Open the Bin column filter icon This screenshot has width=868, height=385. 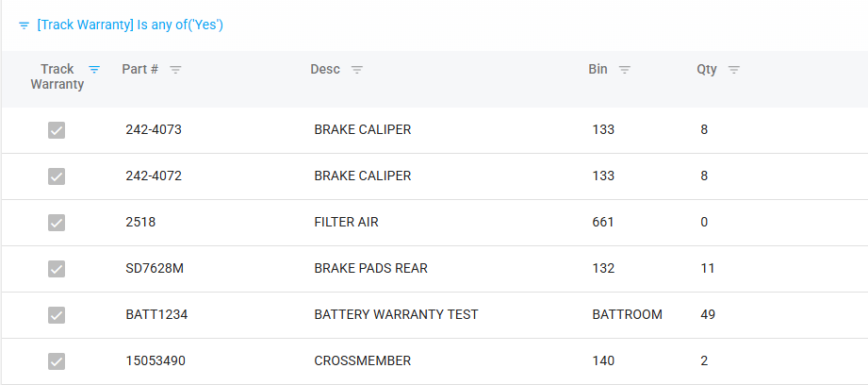pos(625,69)
